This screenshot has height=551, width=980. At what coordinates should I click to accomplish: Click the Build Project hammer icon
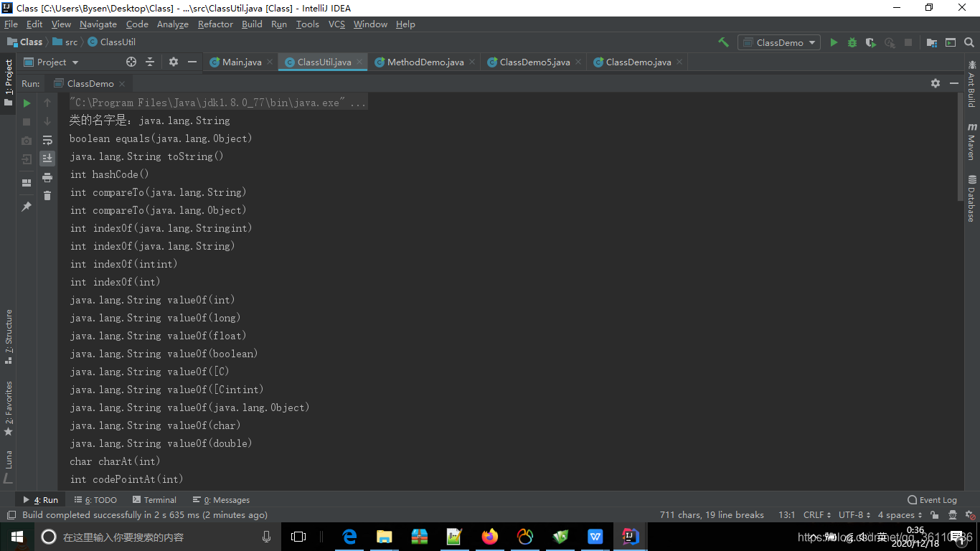pyautogui.click(x=723, y=42)
